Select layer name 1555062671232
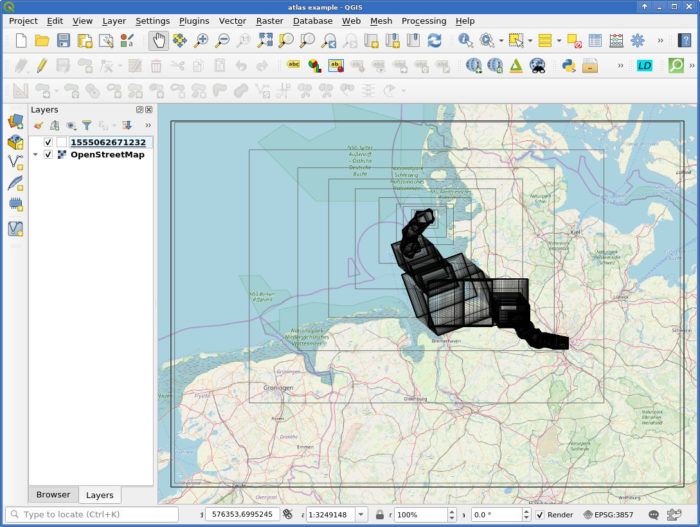The image size is (700, 527). [x=108, y=142]
